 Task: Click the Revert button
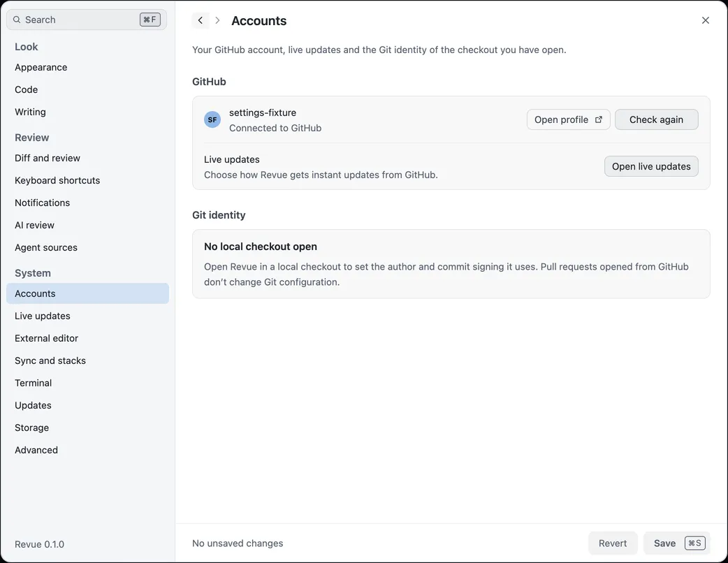tap(613, 543)
